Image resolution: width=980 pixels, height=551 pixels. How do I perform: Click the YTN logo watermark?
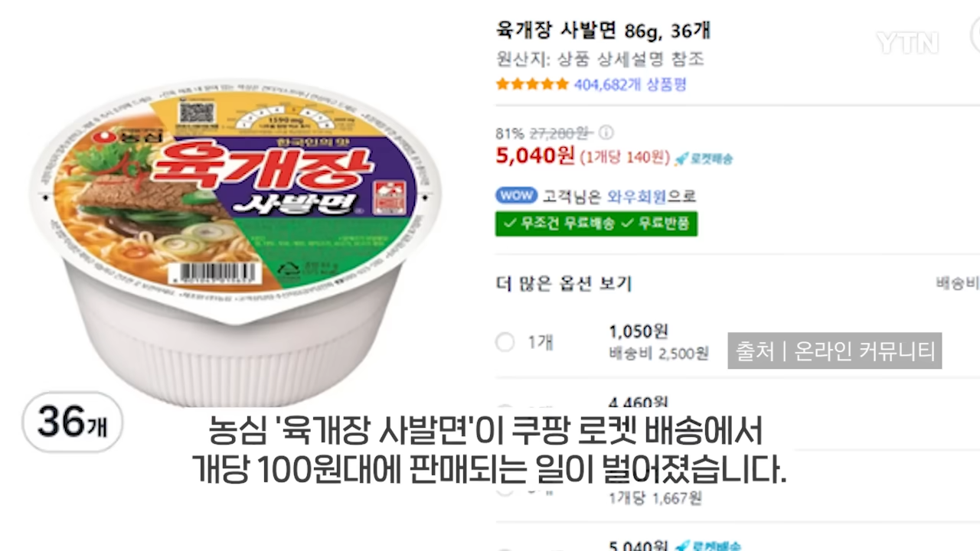click(907, 43)
